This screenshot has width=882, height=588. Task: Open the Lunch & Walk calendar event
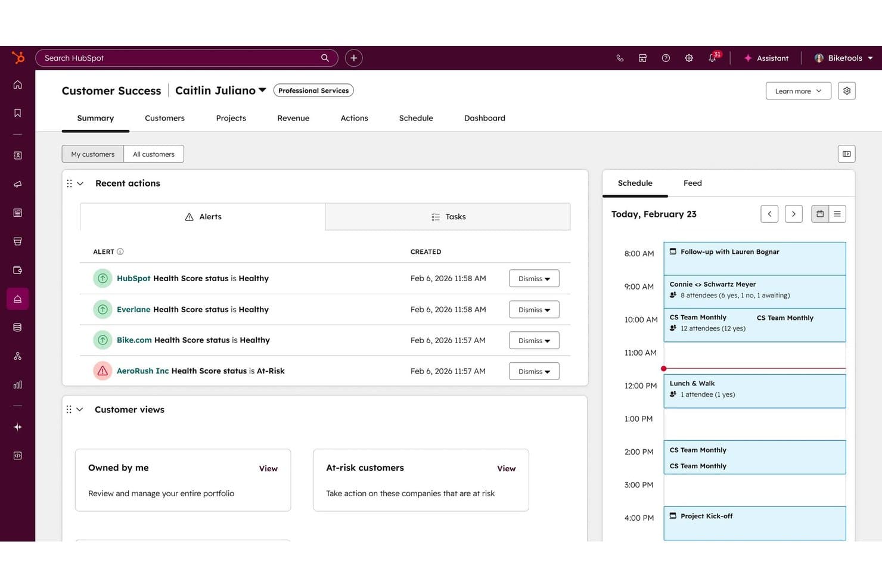[x=754, y=391]
